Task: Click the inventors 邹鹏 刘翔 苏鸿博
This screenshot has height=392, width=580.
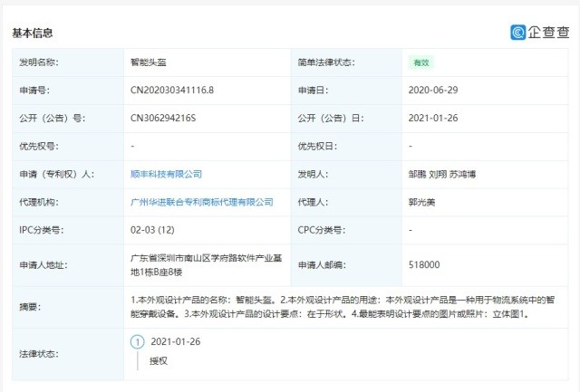Action: 442,174
